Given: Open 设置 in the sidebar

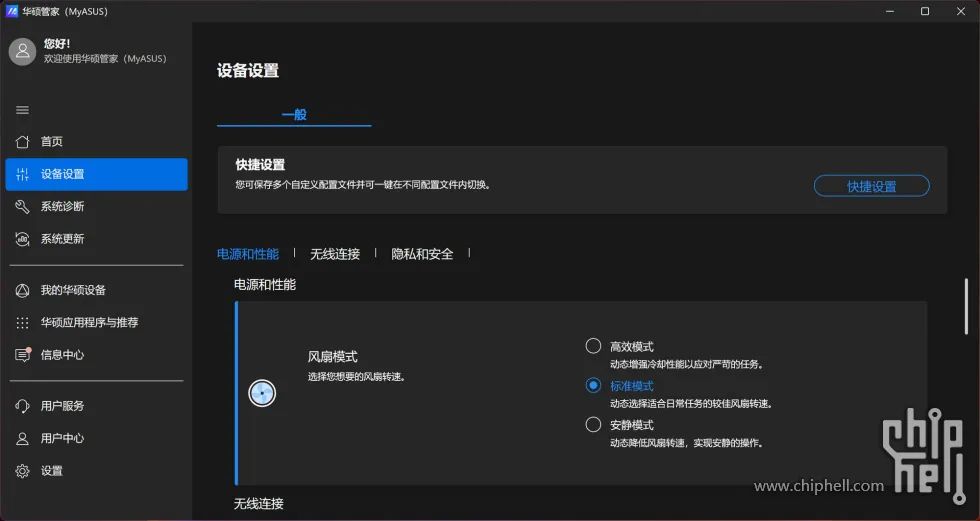Looking at the screenshot, I should coord(96,471).
